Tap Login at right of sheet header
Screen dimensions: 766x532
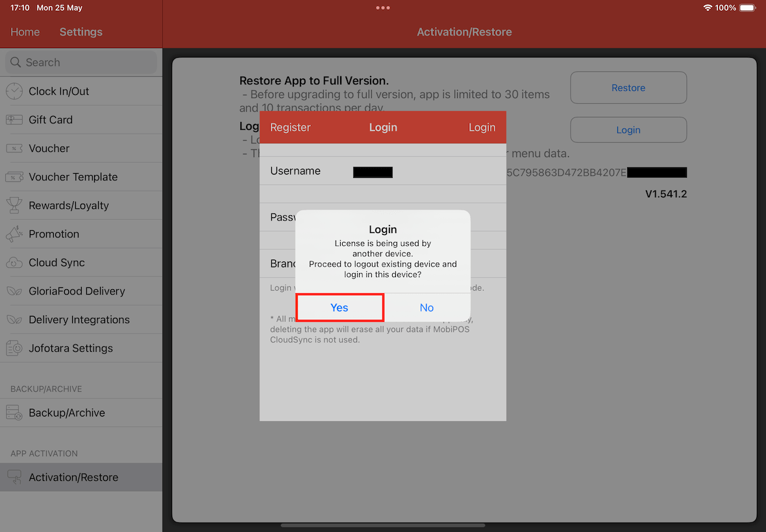point(482,127)
